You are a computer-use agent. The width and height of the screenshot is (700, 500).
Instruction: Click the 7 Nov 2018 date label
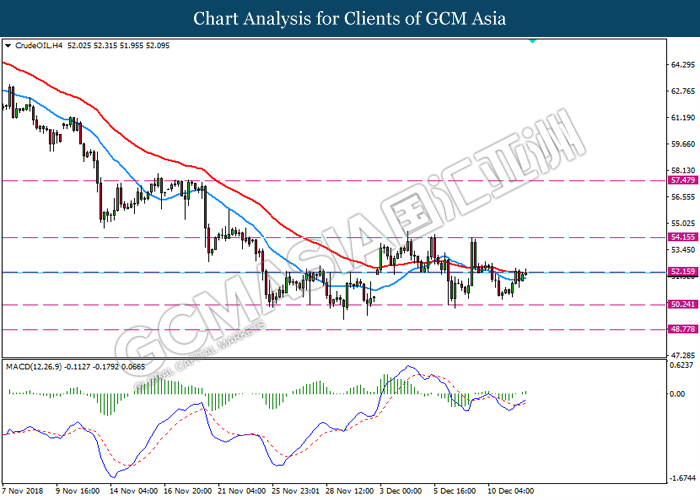tap(23, 491)
